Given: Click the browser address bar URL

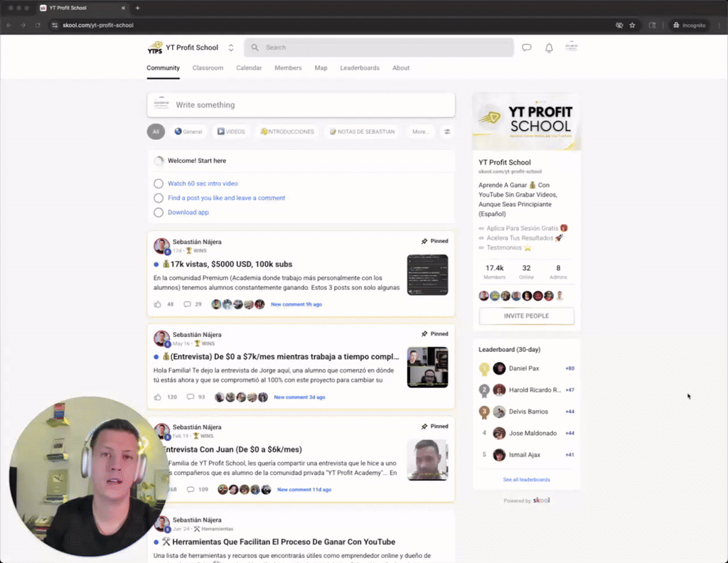Looking at the screenshot, I should tap(98, 25).
